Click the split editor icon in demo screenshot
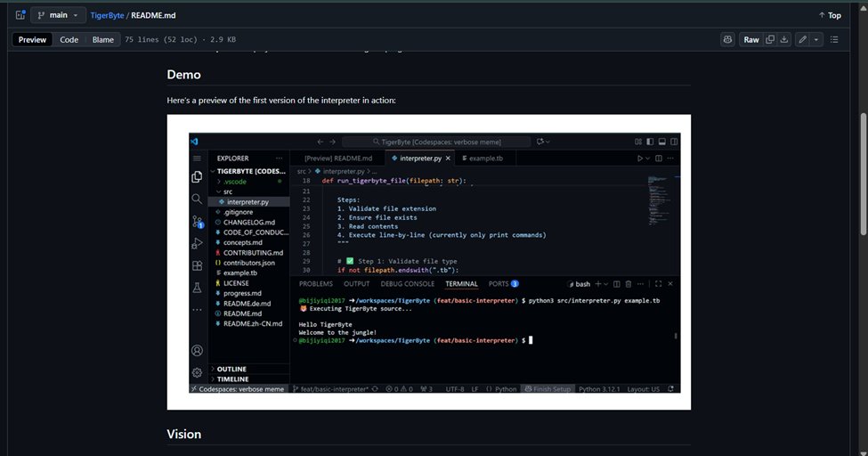This screenshot has height=456, width=868. tap(658, 159)
